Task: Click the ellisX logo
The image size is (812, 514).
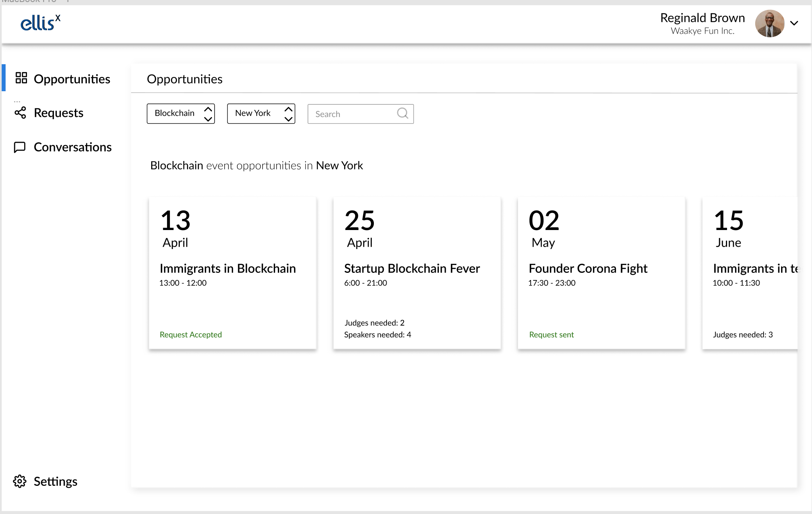Action: tap(40, 23)
